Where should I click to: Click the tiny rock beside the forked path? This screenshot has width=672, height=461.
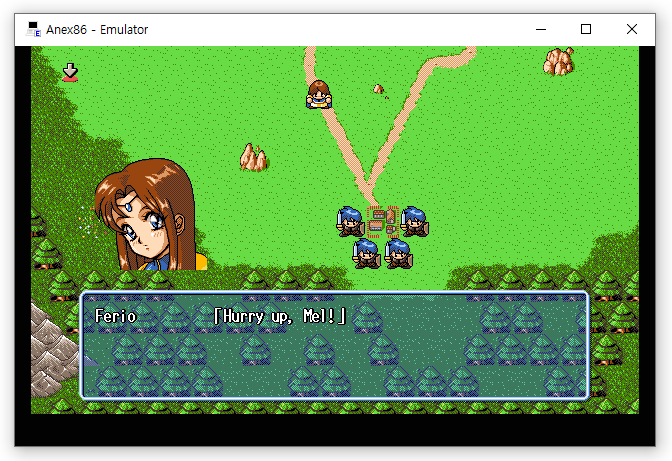(379, 89)
